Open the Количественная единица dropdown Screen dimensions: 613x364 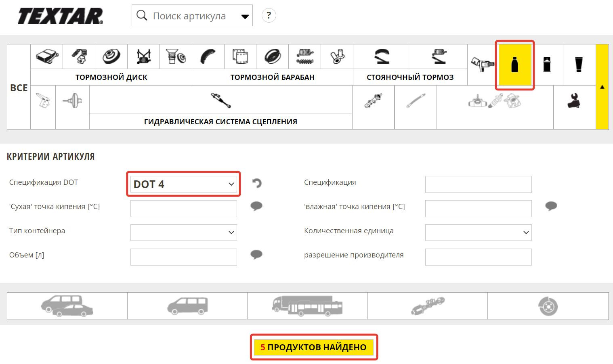coord(478,232)
